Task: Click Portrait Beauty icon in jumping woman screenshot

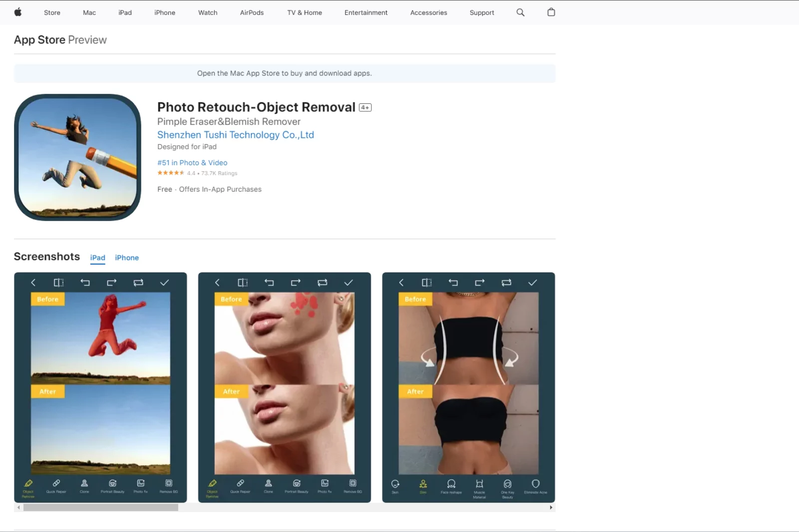Action: click(x=113, y=483)
